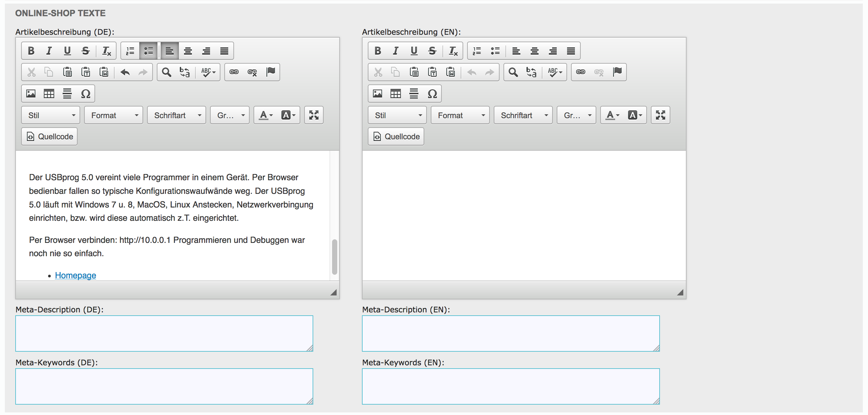Click the find magnifier icon in the DE editor
The height and width of the screenshot is (415, 868).
point(167,72)
